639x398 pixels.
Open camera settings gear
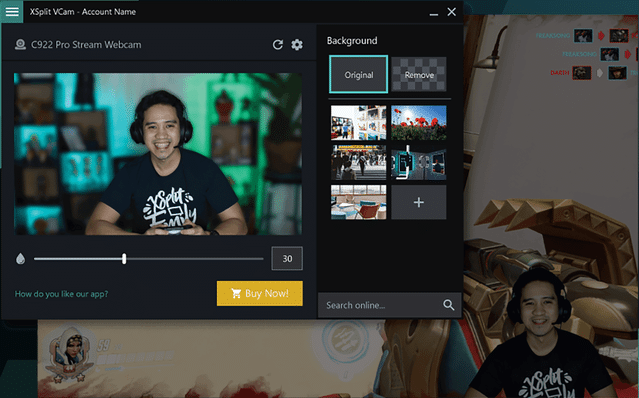[297, 44]
